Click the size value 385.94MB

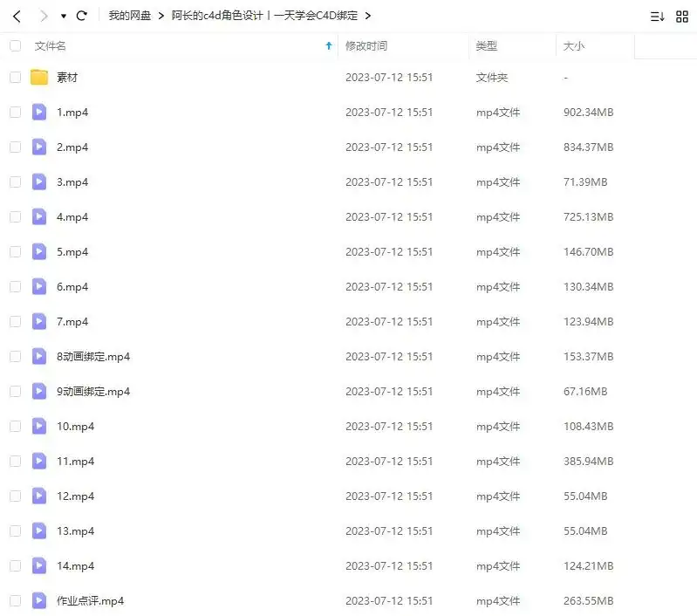(589, 462)
